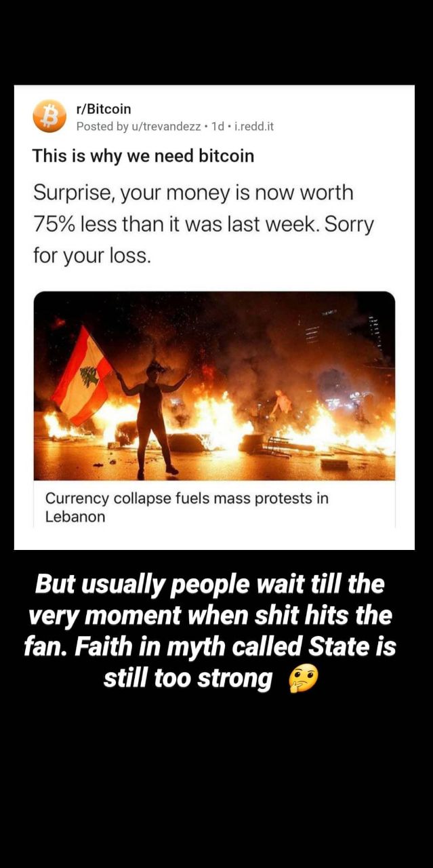Viewport: 433px width, 868px height.
Task: Tap the Lebanese flag in the photo
Action: pos(82,375)
